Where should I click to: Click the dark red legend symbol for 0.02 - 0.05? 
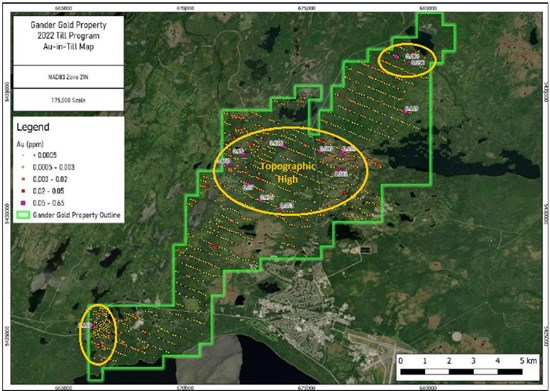[24, 191]
